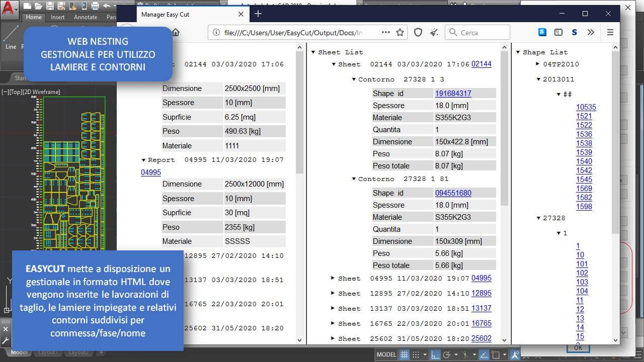
Task: Click the Save As icon in AutoCAD toolbar
Action: (x=61, y=6)
